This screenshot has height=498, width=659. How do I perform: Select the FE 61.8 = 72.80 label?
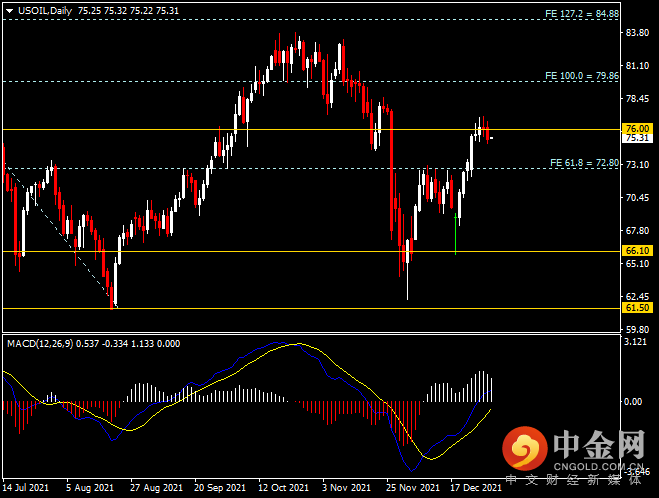pos(584,163)
